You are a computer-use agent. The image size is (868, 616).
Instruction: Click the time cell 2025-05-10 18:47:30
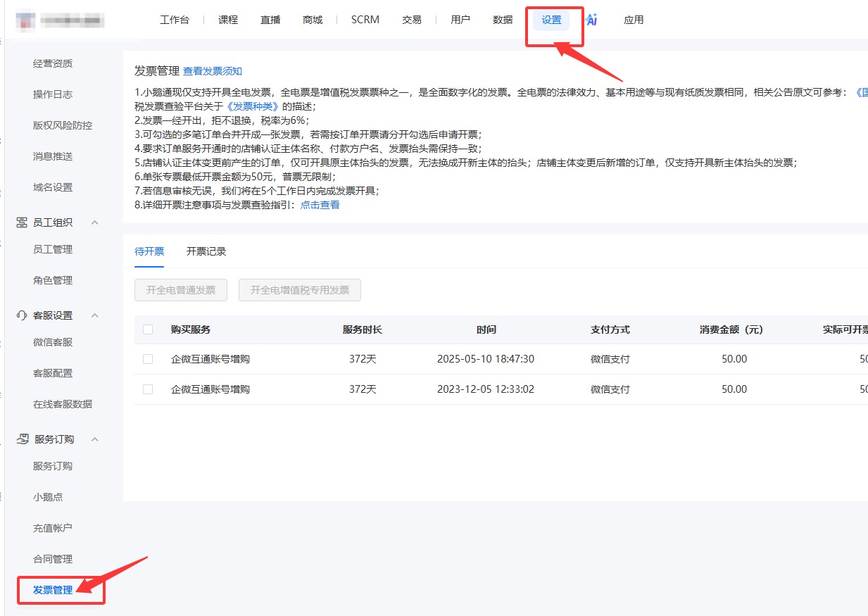pos(486,359)
